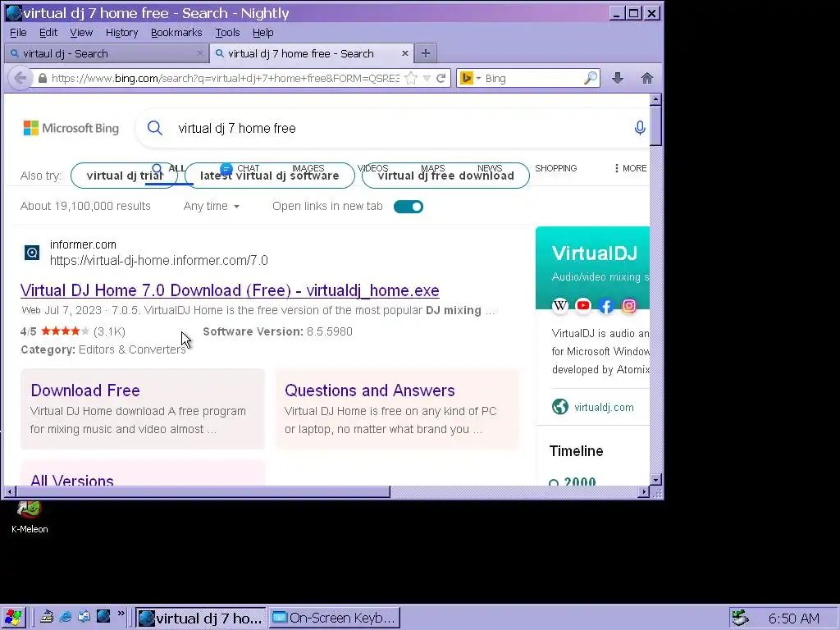840x630 pixels.
Task: Open the Any time filter dropdown
Action: coord(211,206)
